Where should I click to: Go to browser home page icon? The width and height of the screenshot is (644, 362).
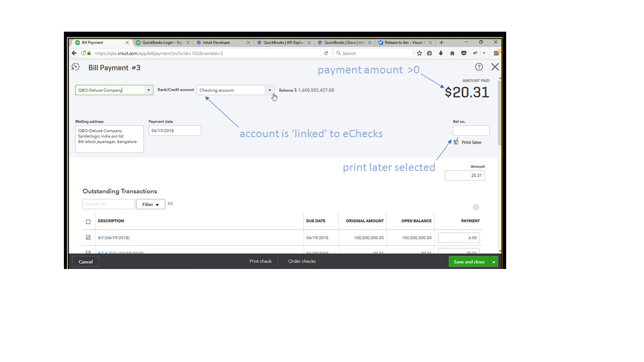[x=452, y=53]
